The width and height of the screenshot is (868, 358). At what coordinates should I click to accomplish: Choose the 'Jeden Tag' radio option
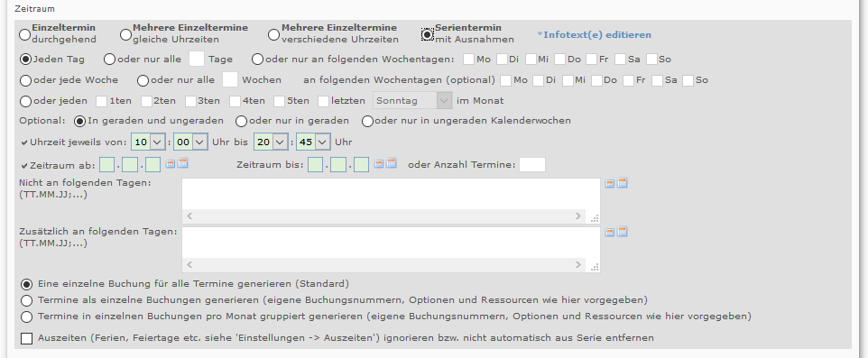pyautogui.click(x=25, y=60)
